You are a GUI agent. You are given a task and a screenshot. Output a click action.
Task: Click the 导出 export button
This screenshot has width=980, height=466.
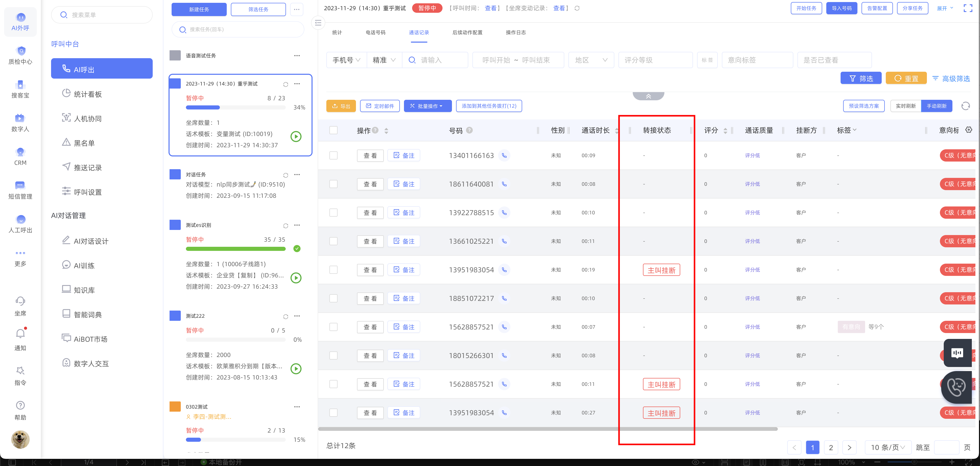pos(341,106)
